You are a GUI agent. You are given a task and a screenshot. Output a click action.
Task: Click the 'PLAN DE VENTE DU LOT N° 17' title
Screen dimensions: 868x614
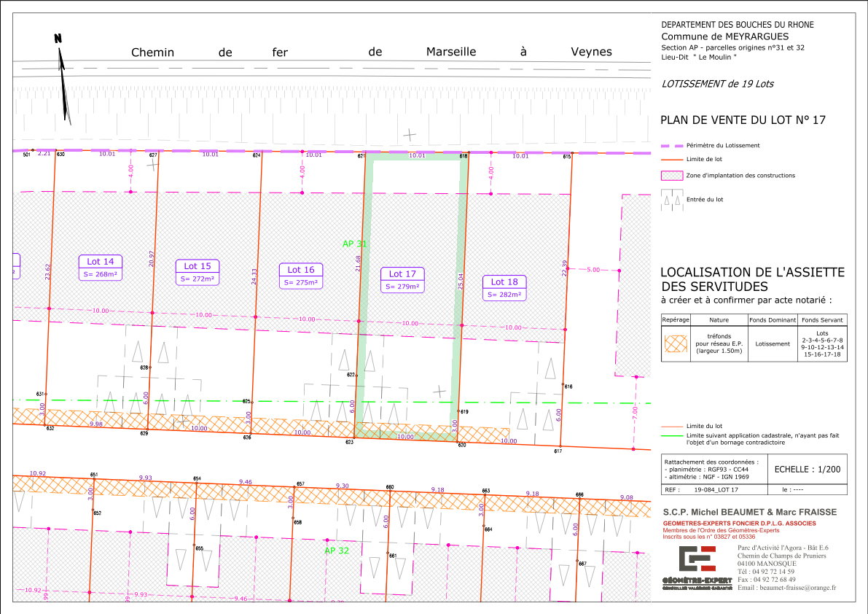(x=743, y=120)
